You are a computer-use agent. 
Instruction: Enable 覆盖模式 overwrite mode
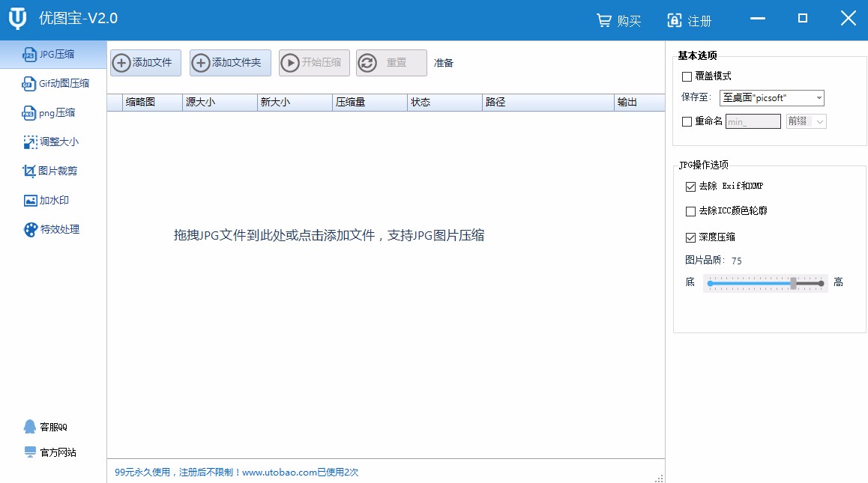point(687,76)
